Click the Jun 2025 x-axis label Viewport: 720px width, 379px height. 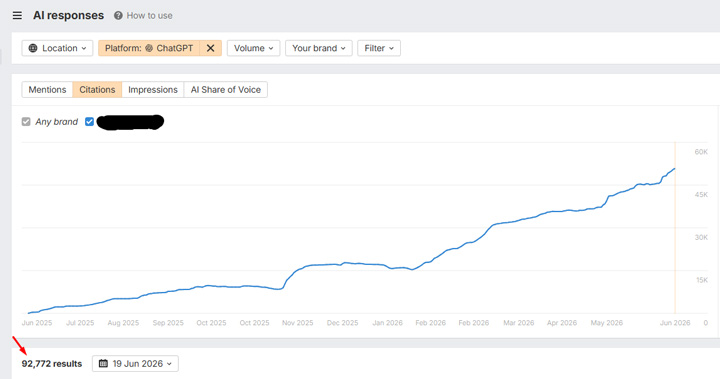click(x=37, y=323)
